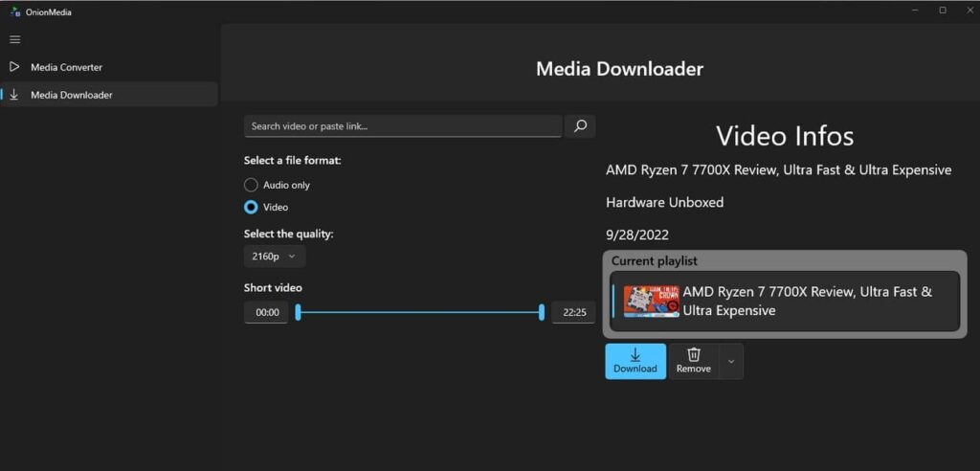
Task: Focus the search video or paste link field
Action: click(402, 126)
